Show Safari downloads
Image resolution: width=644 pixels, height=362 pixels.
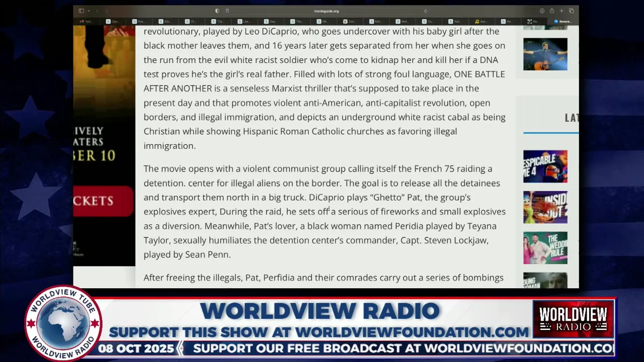542,11
